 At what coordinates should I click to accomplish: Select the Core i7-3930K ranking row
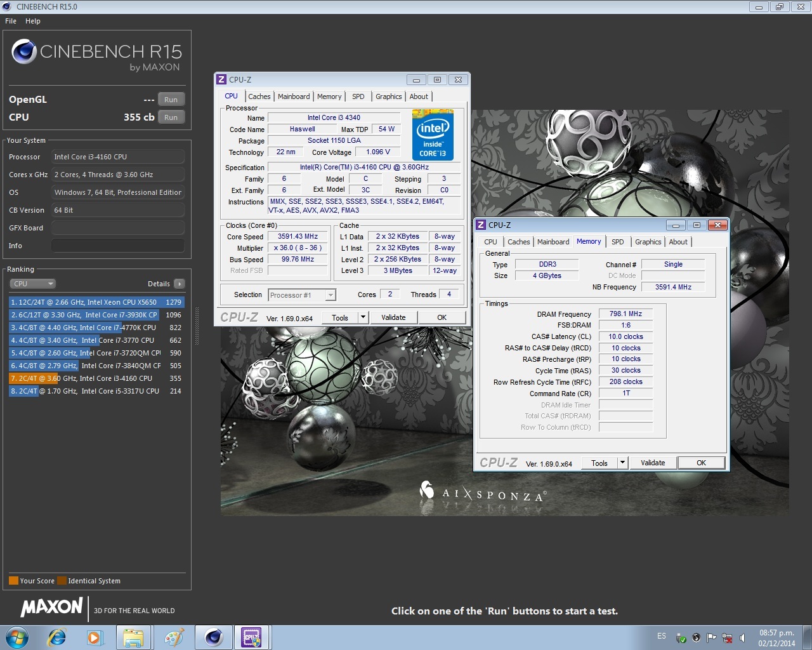pos(96,315)
